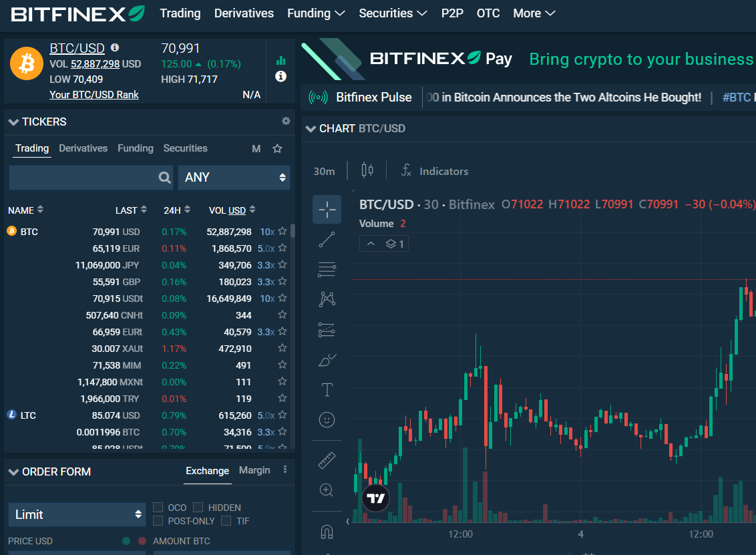756x555 pixels.
Task: Go to Bitfinex home logo
Action: (x=77, y=13)
